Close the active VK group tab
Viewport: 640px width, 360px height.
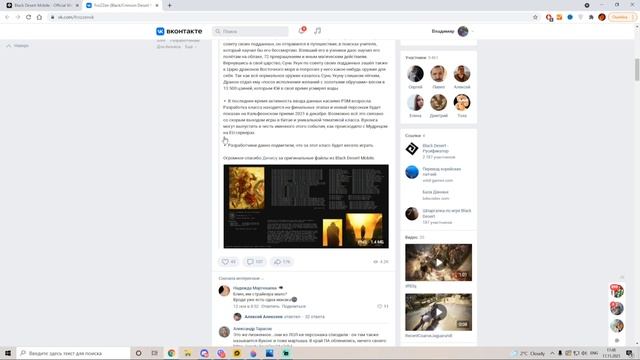(157, 5)
